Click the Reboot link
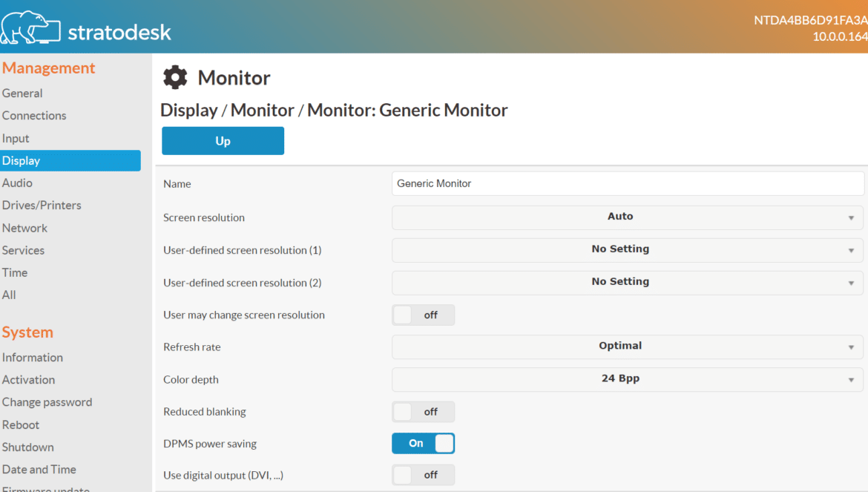This screenshot has height=492, width=868. point(21,424)
